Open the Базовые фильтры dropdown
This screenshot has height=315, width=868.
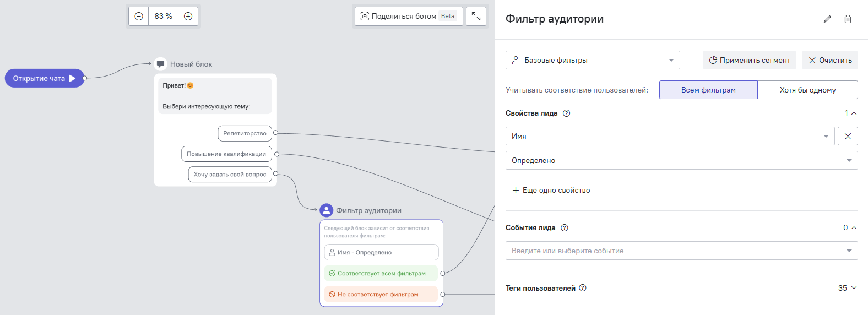[x=593, y=60]
